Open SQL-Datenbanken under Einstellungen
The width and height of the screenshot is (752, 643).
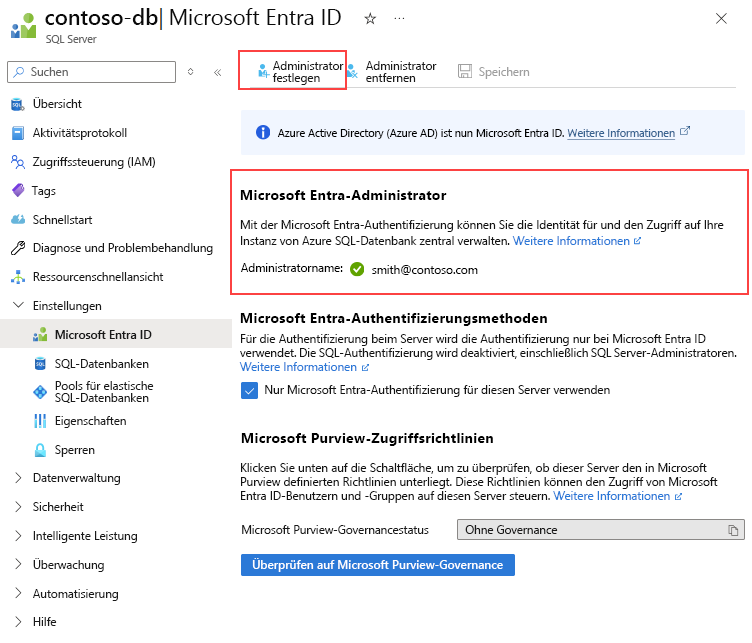coord(102,364)
